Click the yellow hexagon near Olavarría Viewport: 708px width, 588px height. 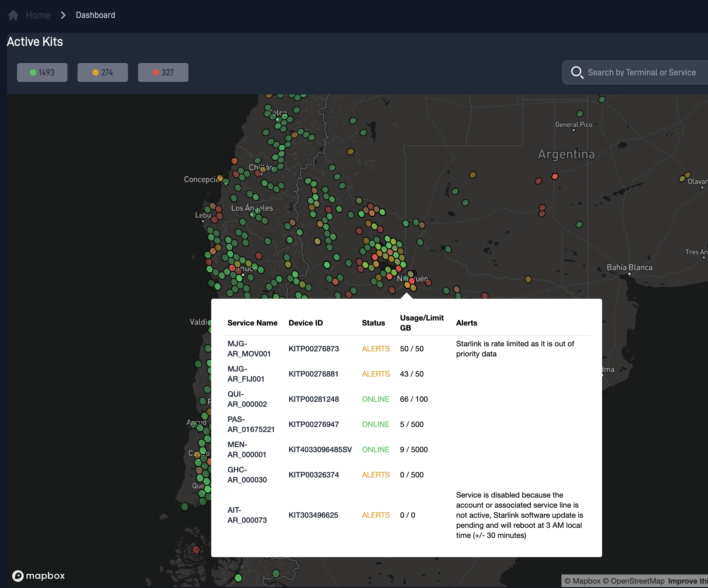coord(688,176)
